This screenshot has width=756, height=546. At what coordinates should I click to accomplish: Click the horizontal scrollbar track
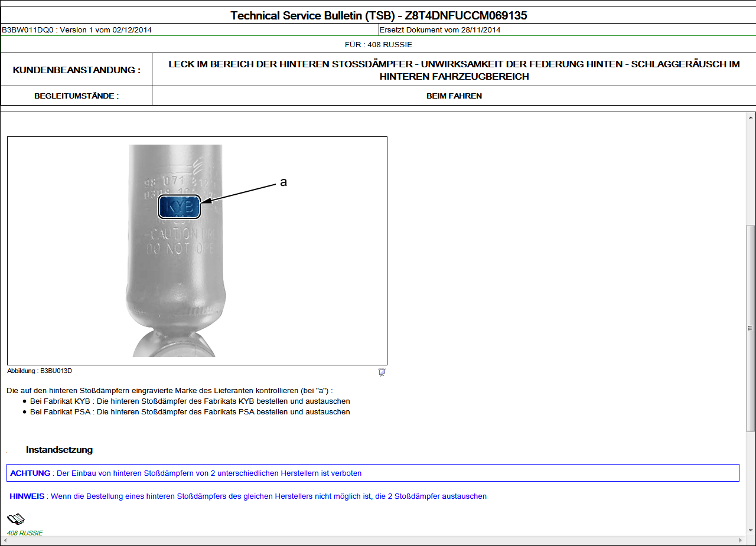pyautogui.click(x=372, y=540)
